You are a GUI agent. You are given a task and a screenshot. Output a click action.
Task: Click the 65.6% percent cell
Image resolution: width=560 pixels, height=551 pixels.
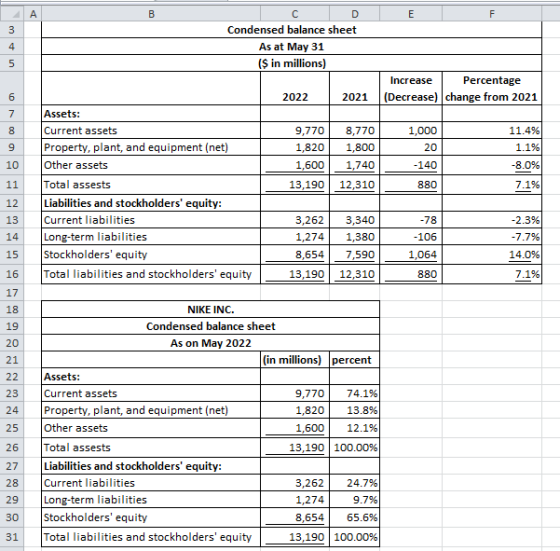[x=354, y=517]
